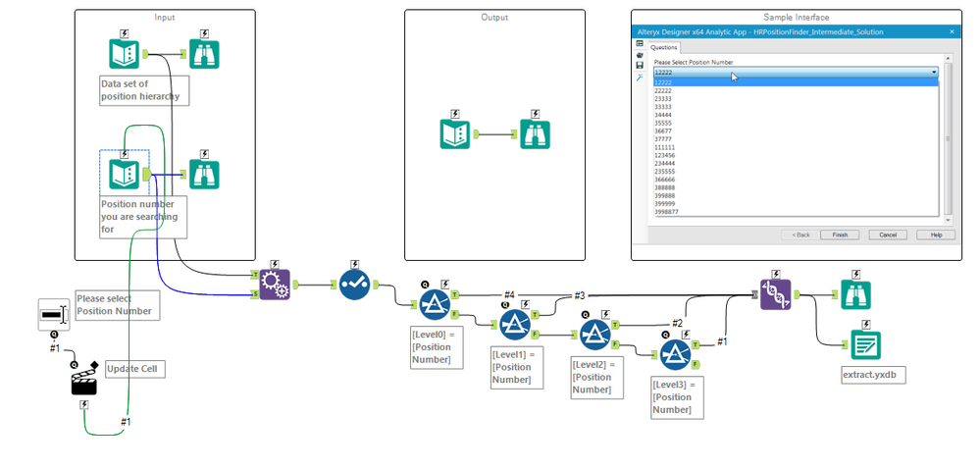The width and height of the screenshot is (980, 469).
Task: Choose 111111 in the position list
Action: click(x=796, y=147)
